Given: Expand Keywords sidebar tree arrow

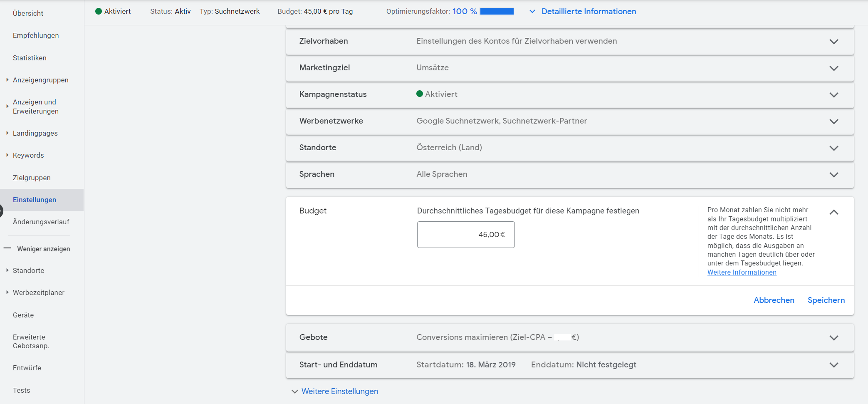Looking at the screenshot, I should click(7, 155).
